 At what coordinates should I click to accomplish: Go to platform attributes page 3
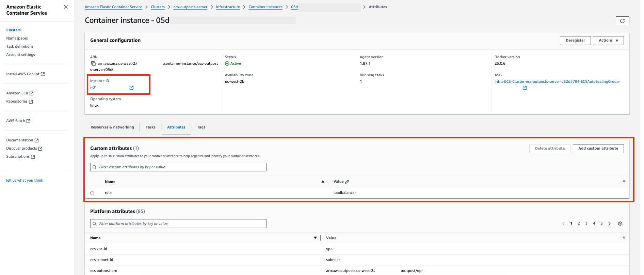(586, 224)
